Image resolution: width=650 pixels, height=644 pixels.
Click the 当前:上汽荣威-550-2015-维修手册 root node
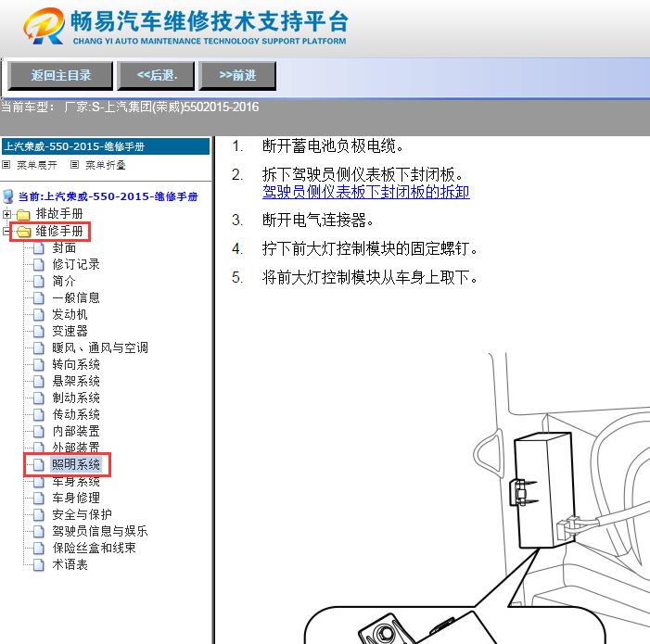pos(108,196)
